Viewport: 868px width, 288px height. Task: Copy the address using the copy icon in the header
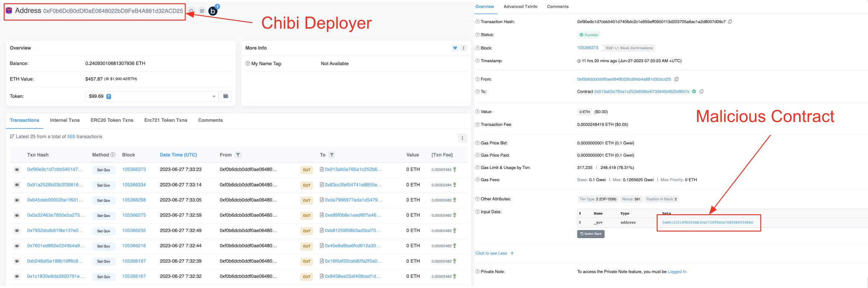191,11
